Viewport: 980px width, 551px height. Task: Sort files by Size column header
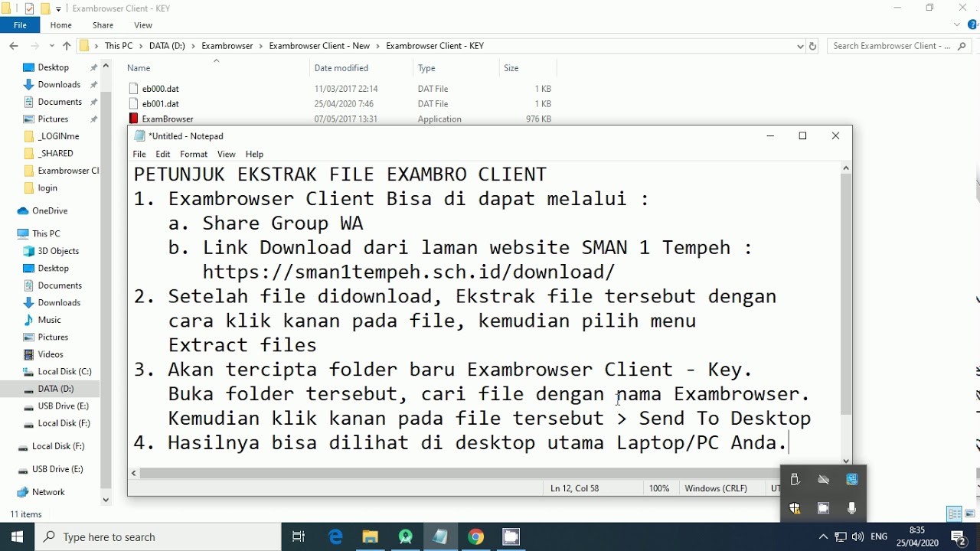527,68
